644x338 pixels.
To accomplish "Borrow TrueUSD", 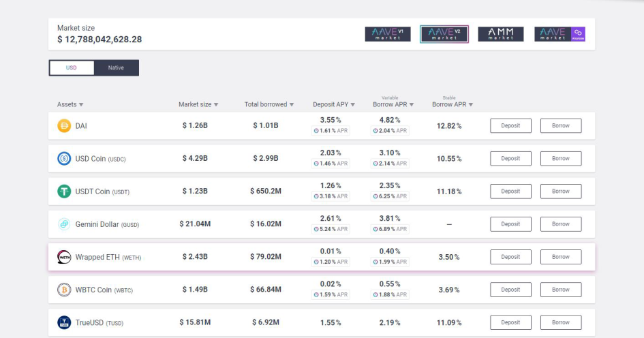I will [561, 322].
